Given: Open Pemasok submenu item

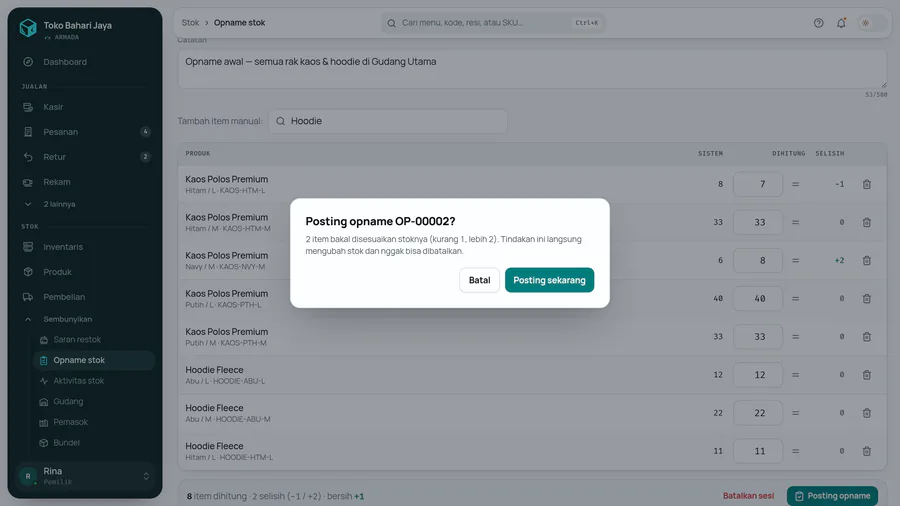Looking at the screenshot, I should [95, 422].
